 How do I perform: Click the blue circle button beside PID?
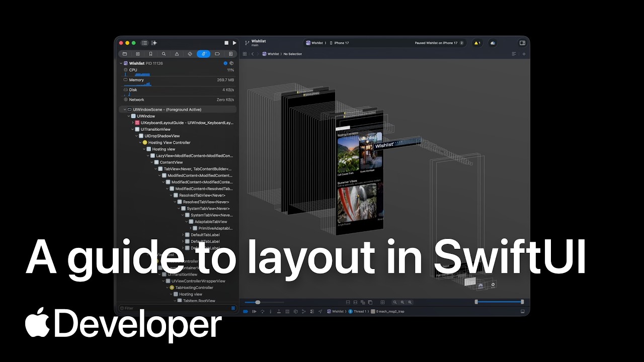(225, 63)
